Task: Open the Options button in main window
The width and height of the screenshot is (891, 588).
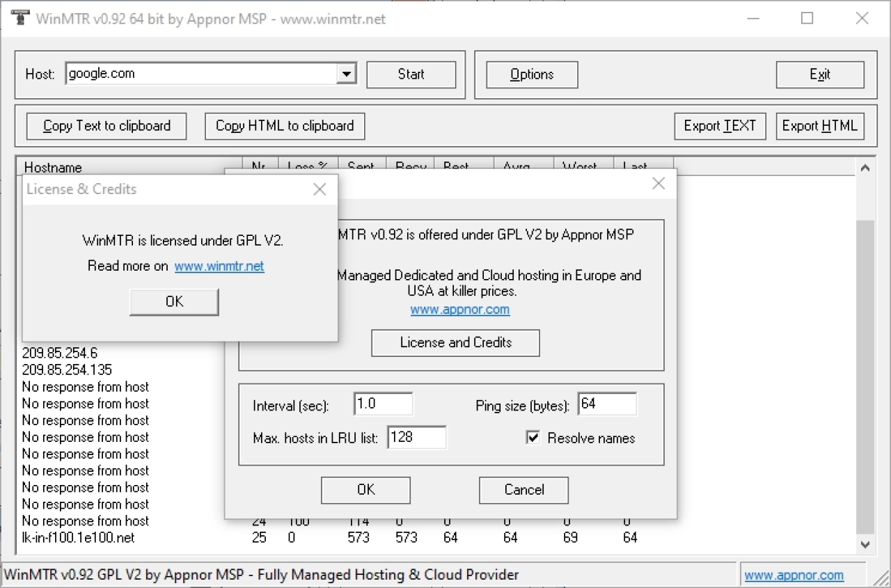Action: click(532, 74)
